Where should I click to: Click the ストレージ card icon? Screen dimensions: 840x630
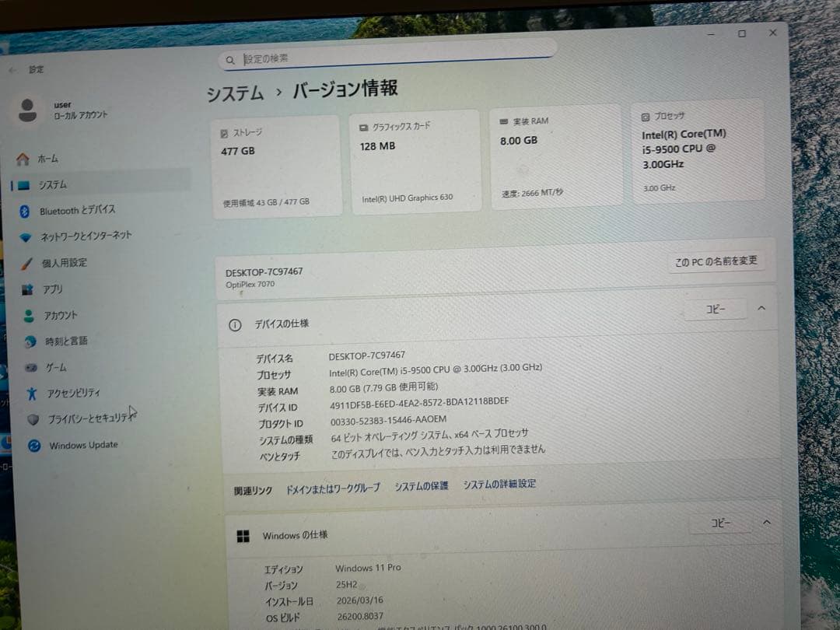(224, 134)
